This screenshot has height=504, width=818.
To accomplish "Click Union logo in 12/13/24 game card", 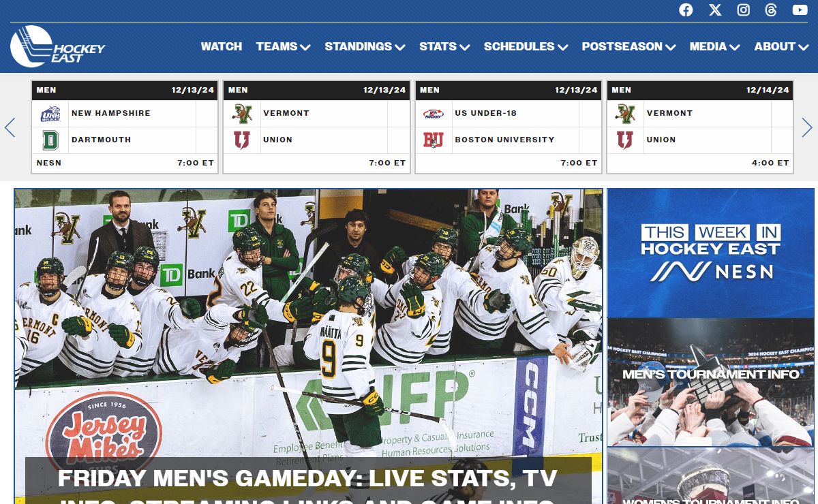I will point(242,140).
